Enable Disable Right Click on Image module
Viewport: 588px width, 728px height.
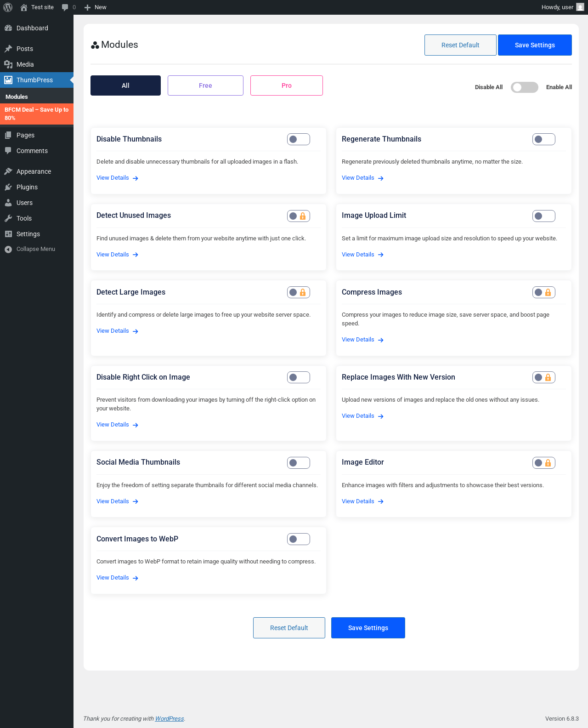coord(299,377)
